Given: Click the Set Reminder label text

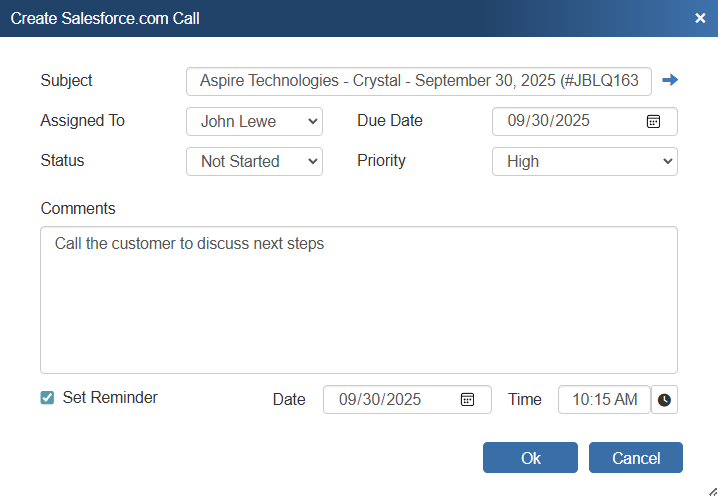Looking at the screenshot, I should (110, 398).
